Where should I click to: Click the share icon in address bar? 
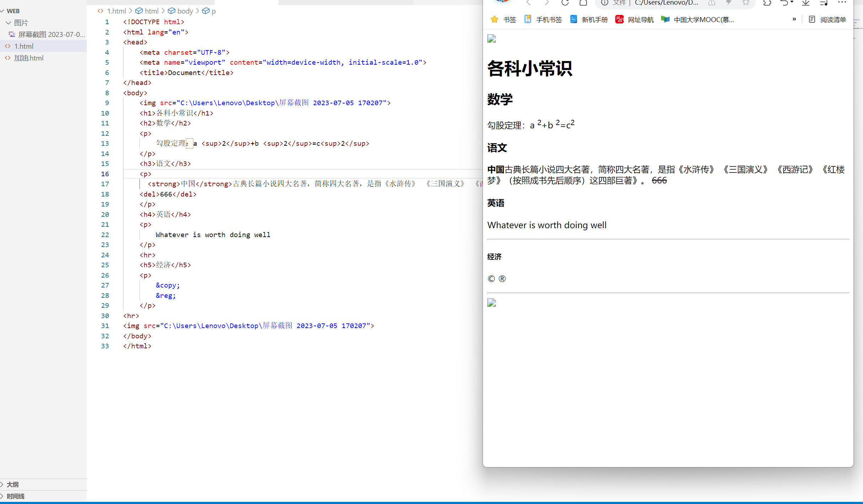coord(712,3)
